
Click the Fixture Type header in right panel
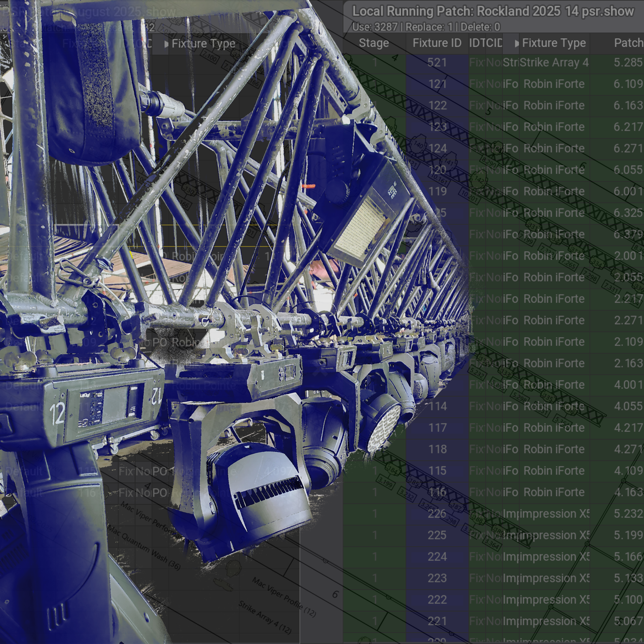(554, 43)
